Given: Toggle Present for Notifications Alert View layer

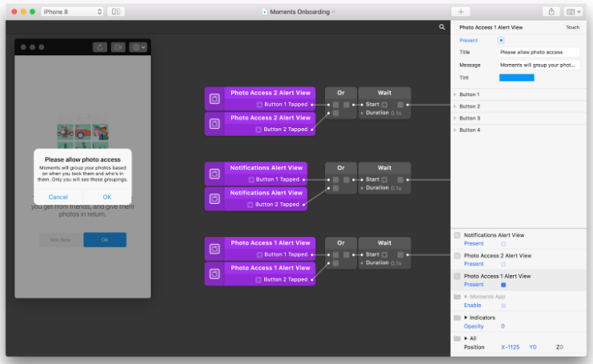Looking at the screenshot, I should 503,243.
